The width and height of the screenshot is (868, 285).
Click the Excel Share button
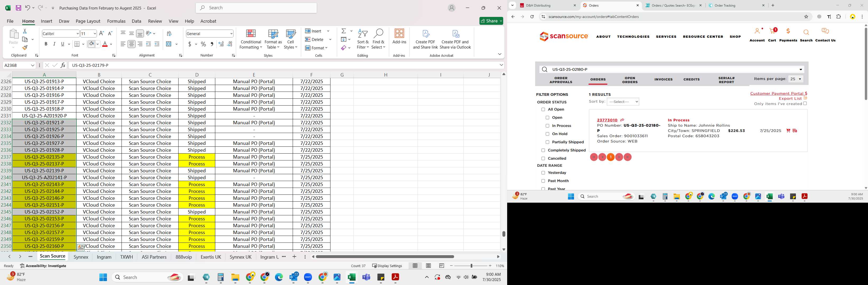pos(491,21)
